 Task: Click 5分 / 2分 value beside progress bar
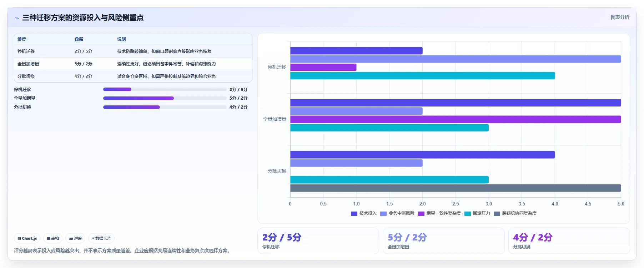(238, 98)
